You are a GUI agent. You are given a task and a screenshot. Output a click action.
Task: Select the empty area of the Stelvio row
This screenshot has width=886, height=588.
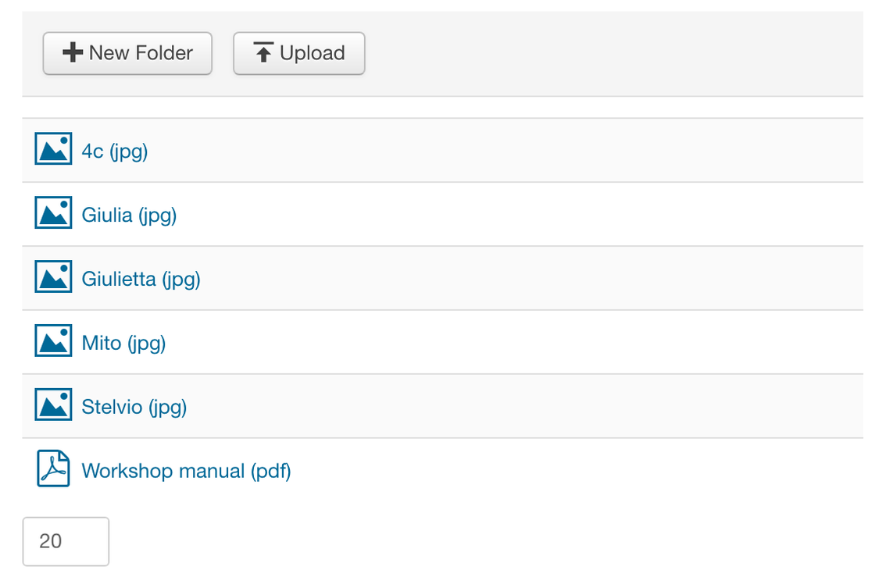(x=526, y=406)
